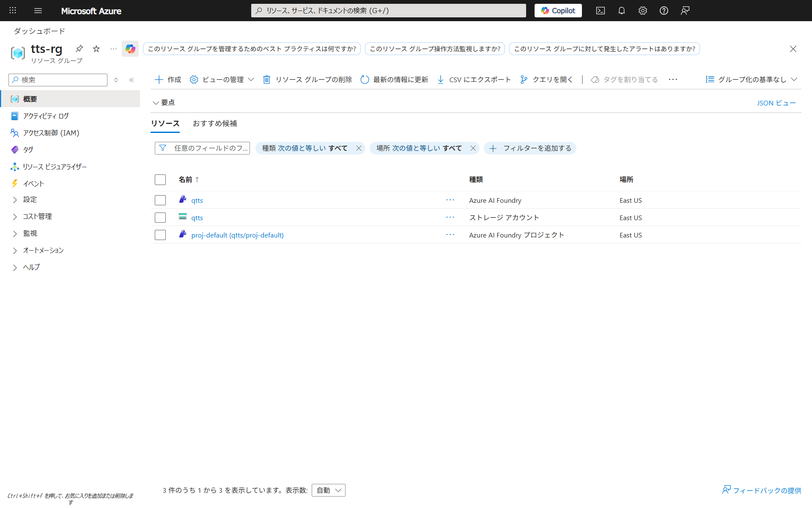Open グループ化の基準なし dropdown

(x=751, y=80)
